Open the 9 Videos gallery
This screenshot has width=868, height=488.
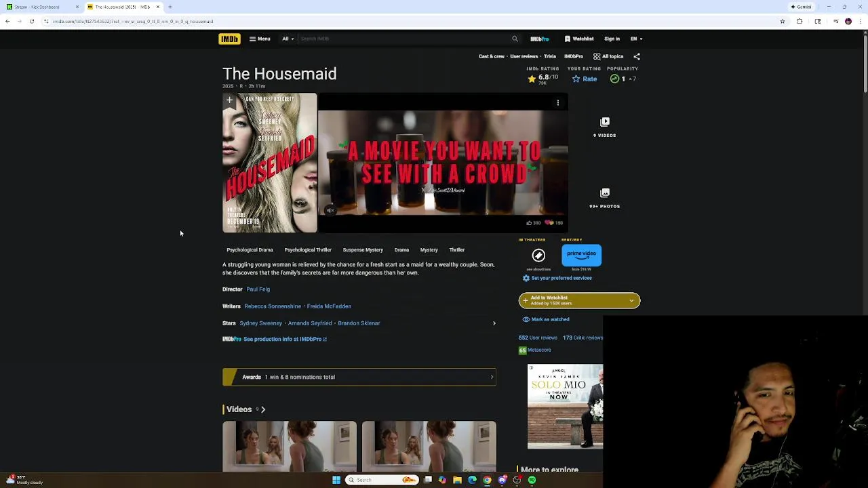(x=604, y=127)
